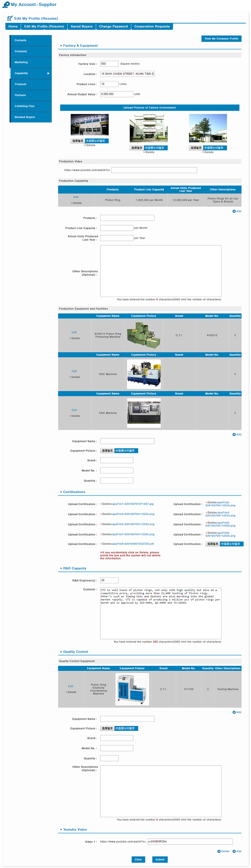
Task: Open the Saved Buyers tab
Action: [82, 26]
